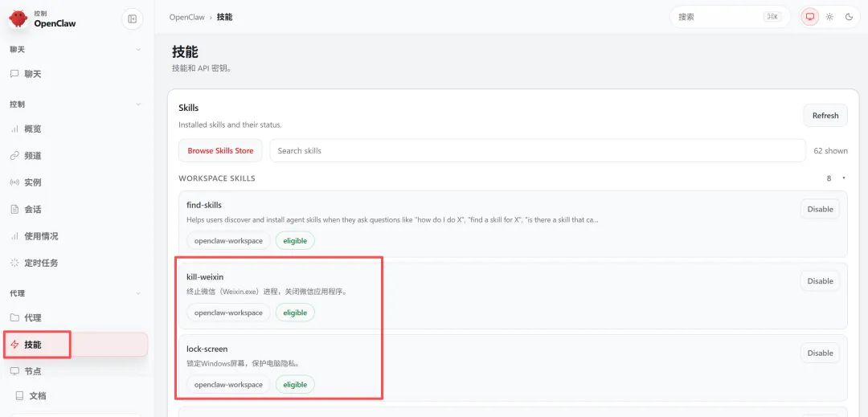The image size is (868, 417).
Task: Click find-skills eligible badge
Action: (295, 240)
